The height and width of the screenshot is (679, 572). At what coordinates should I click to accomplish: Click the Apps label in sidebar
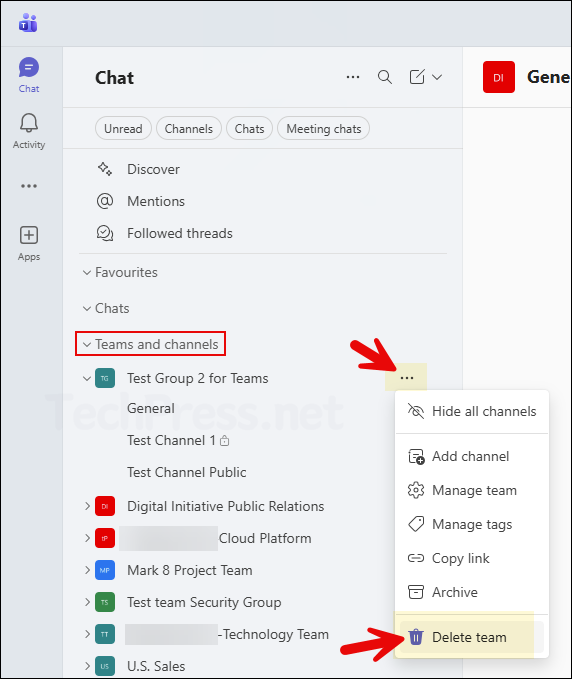coord(29,257)
